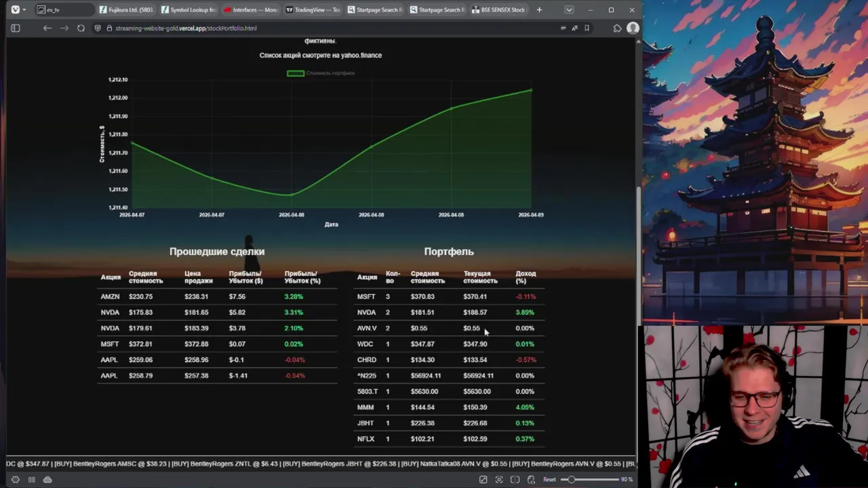Click the 90 % zoom level value
Screen dimensions: 868x488
(627, 479)
